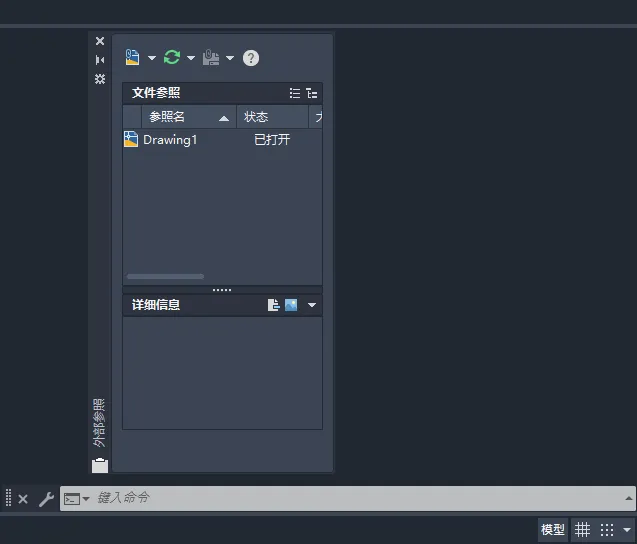637x544 pixels.
Task: Switch file references to List View
Action: [295, 93]
